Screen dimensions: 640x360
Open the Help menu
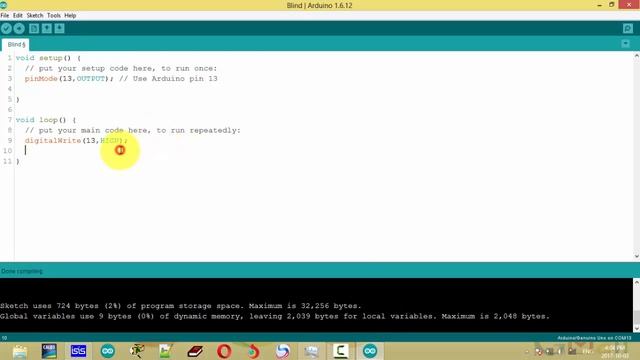(x=70, y=16)
